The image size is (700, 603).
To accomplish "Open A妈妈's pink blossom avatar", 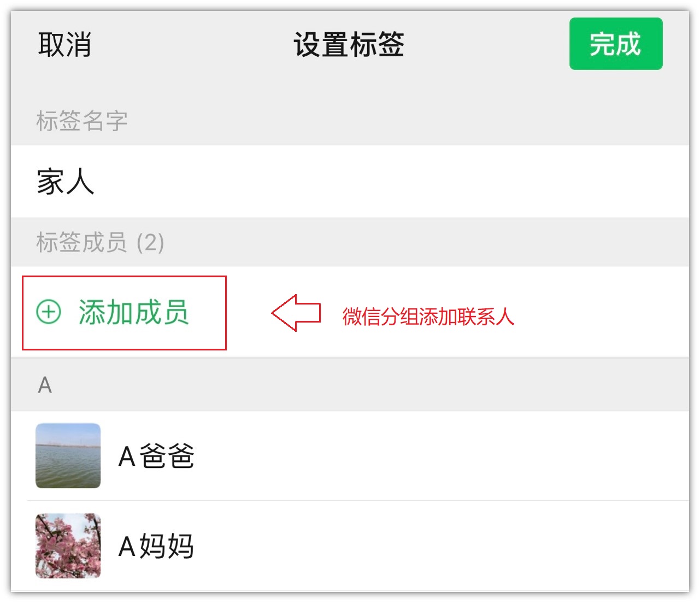I will click(x=68, y=547).
